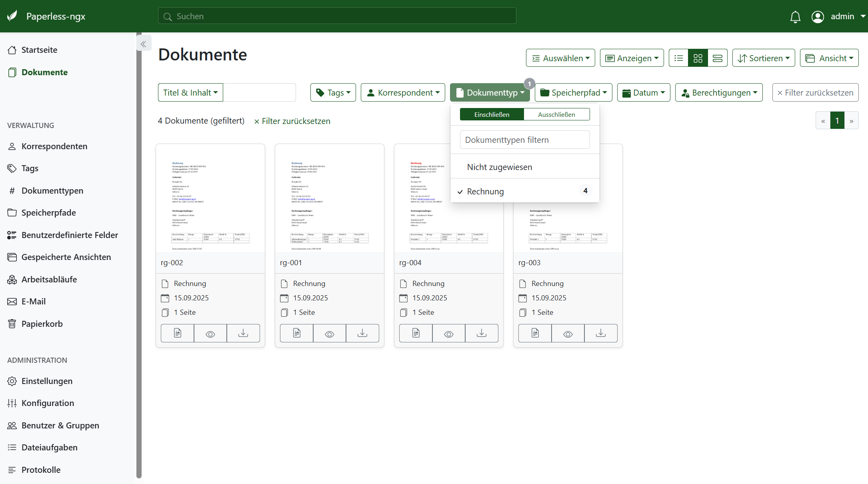Select the Einschließen toggle option

point(492,114)
